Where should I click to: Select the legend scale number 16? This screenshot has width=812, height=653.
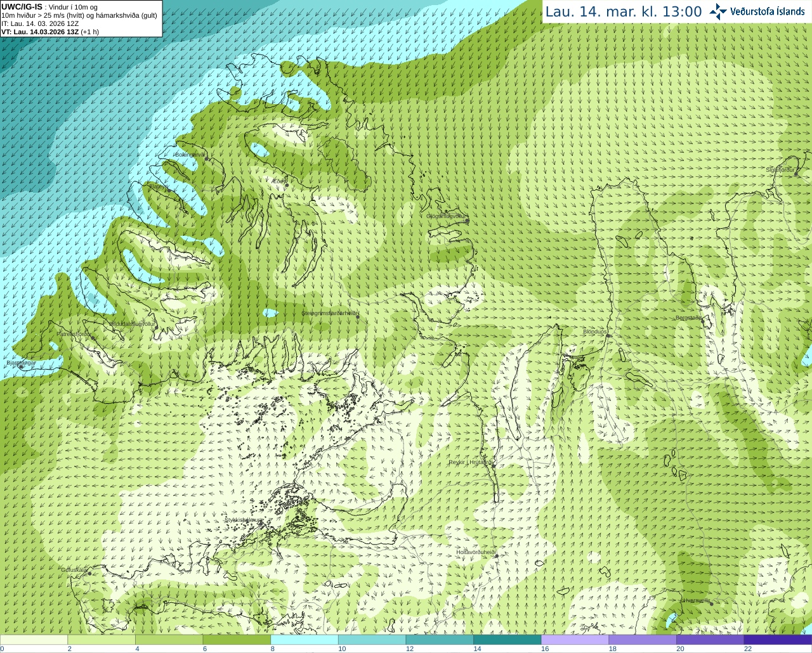[x=545, y=649]
